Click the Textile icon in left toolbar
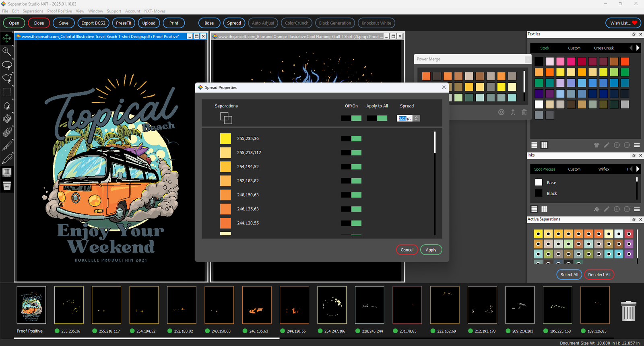 tap(7, 172)
